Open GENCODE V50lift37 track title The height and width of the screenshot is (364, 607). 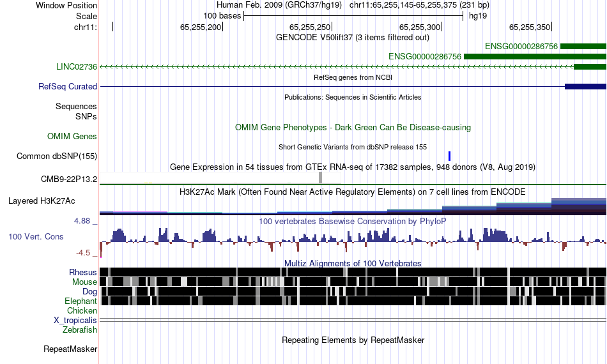point(353,38)
